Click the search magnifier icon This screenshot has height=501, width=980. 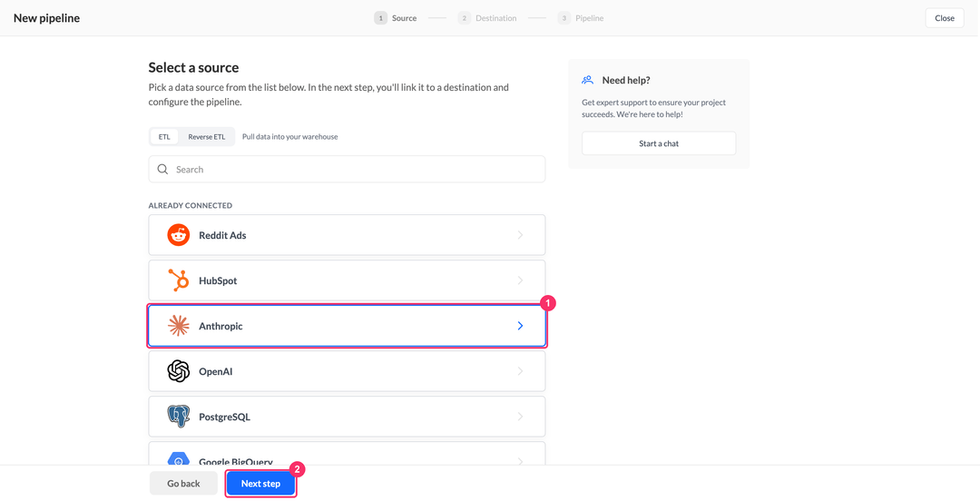[162, 170]
